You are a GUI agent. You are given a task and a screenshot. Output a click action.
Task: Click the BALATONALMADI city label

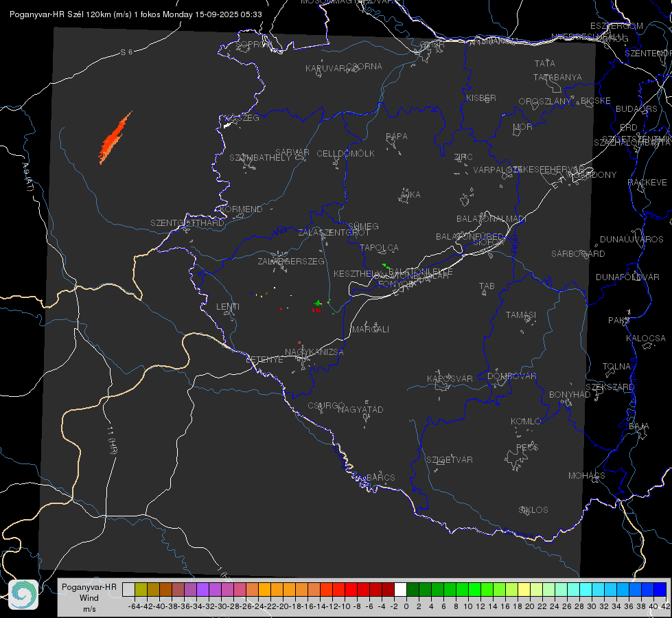coord(491,219)
